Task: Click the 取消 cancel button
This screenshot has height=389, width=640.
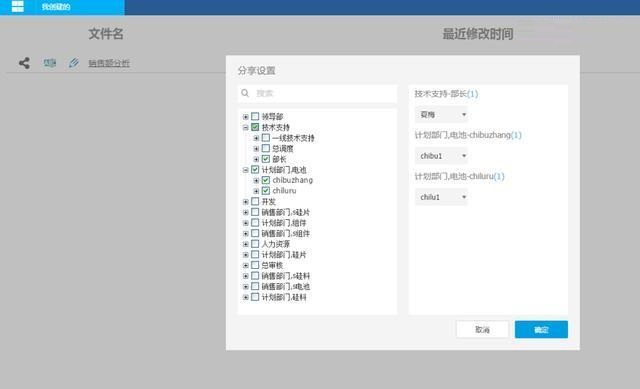Action: click(x=482, y=329)
